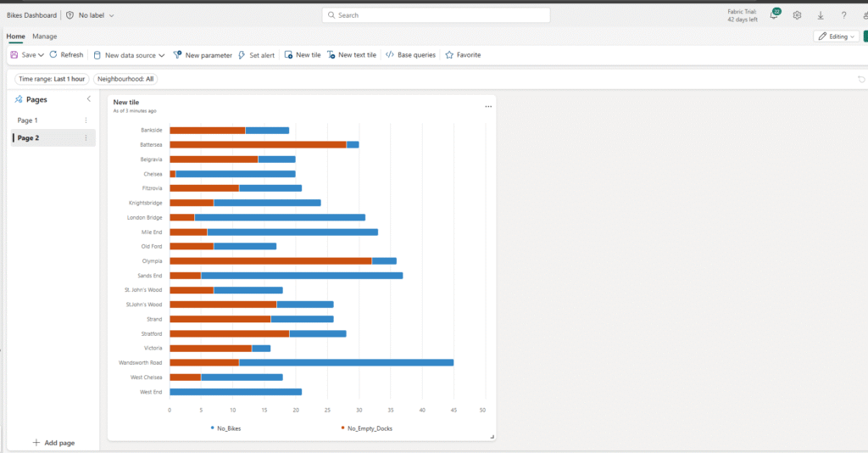Click the Add page button
This screenshot has width=868, height=453.
coord(53,443)
